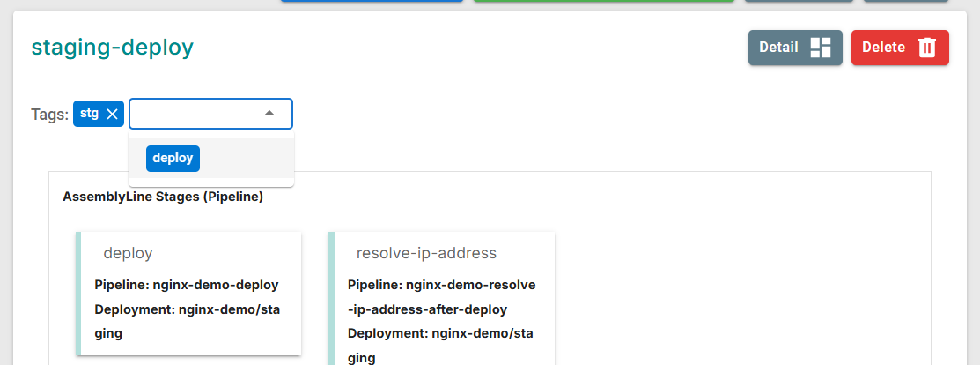Click the Tags: label
The height and width of the screenshot is (365, 980).
[x=49, y=115]
